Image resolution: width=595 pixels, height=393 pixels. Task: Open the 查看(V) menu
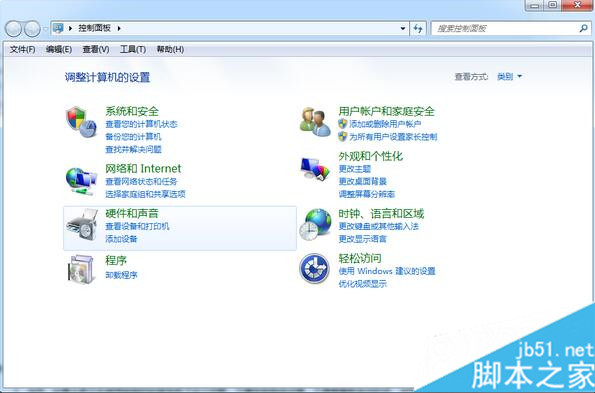(x=96, y=49)
